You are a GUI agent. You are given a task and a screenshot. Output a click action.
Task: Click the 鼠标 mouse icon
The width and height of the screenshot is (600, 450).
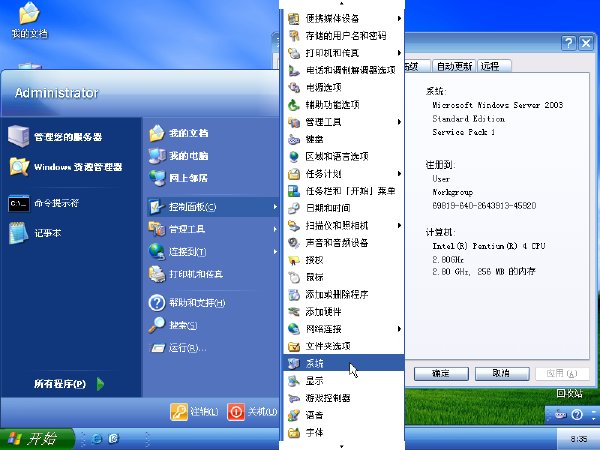click(293, 277)
